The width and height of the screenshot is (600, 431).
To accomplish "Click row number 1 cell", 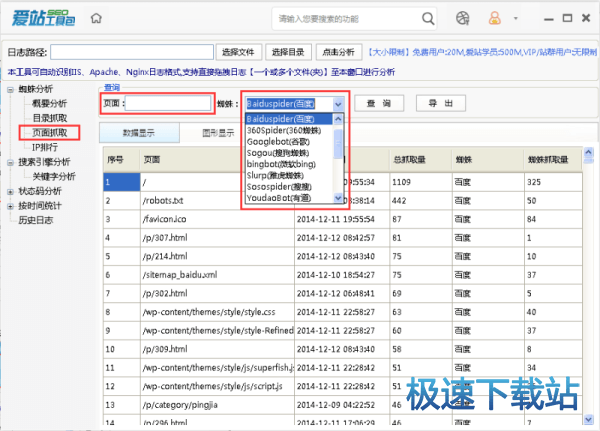I will [122, 182].
